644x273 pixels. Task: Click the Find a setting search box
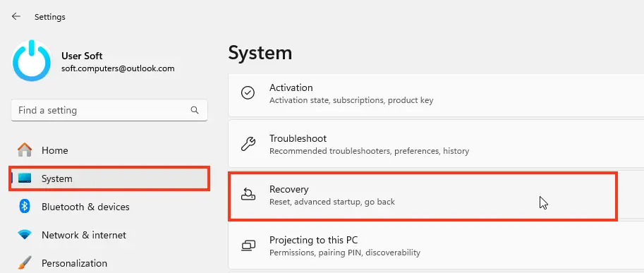point(109,110)
